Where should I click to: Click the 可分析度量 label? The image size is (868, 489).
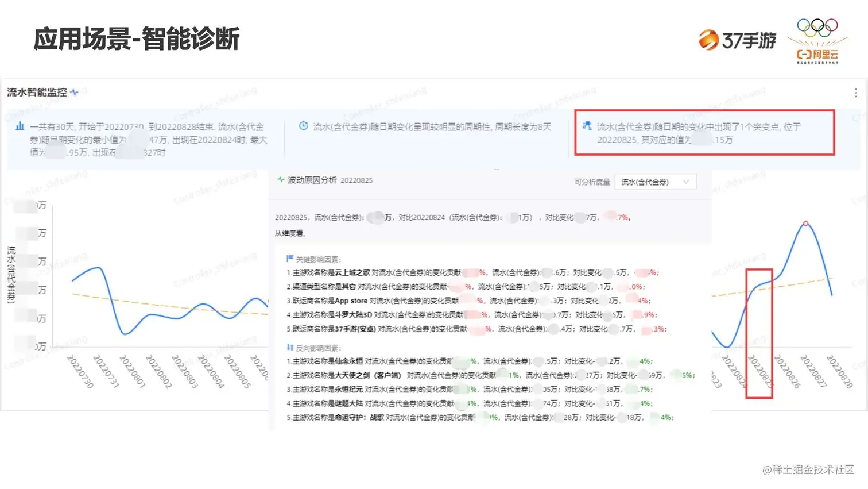click(x=592, y=182)
